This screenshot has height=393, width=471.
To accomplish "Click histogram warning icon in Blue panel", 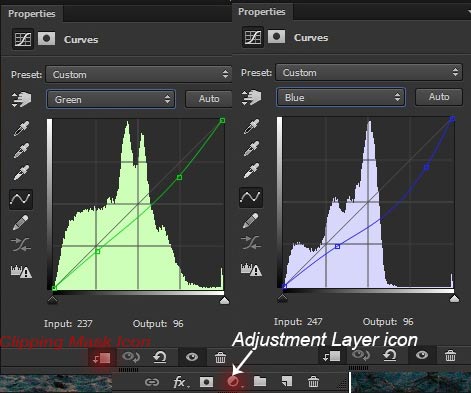I will pos(251,269).
